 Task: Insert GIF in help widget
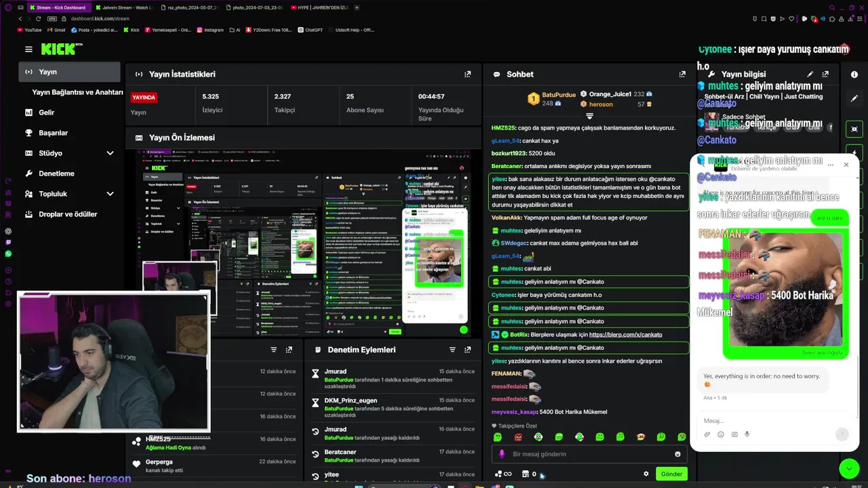coord(734,434)
